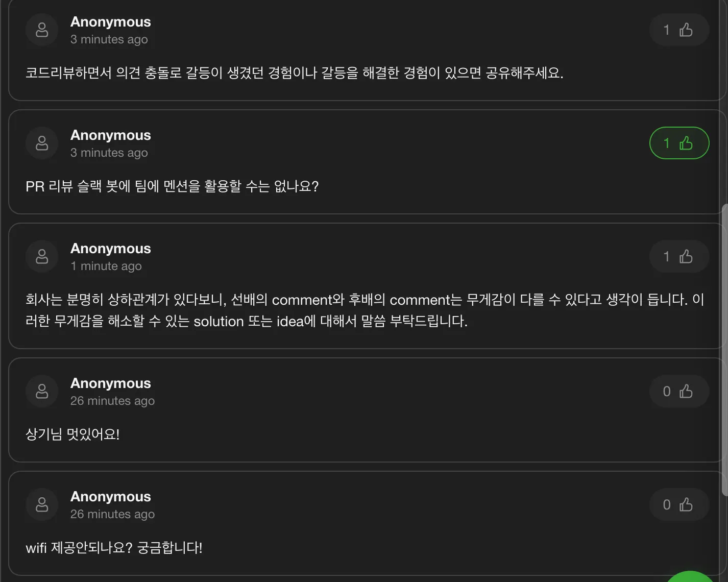
Task: Click the '1 minute ago' timestamp
Action: [106, 266]
